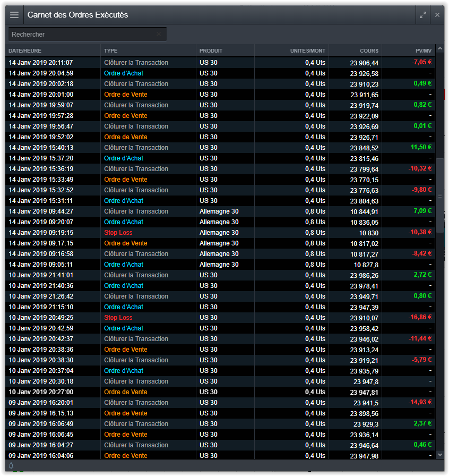Viewport: 449px width, 476px height.
Task: Click the 0,82 € profit value
Action: (x=422, y=105)
